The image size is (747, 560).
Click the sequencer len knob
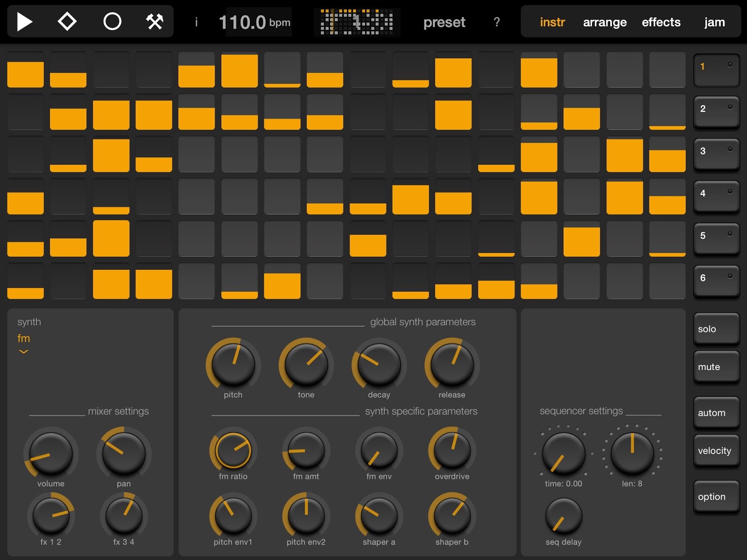click(x=632, y=453)
